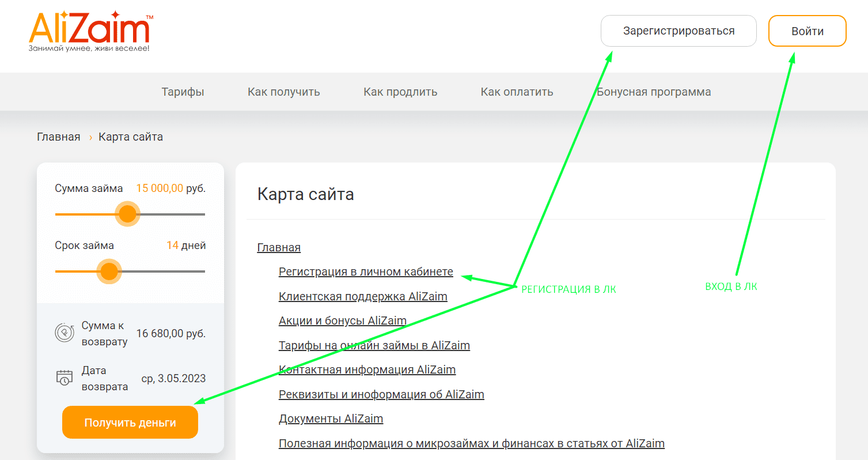Click the 15 000,00 loan amount value
Viewport: 868px width, 460px height.
[160, 188]
